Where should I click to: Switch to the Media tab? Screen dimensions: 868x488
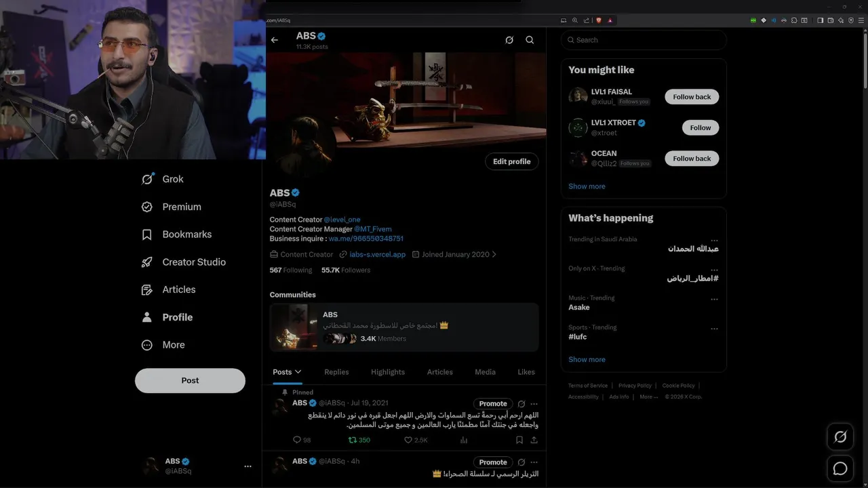pyautogui.click(x=485, y=372)
